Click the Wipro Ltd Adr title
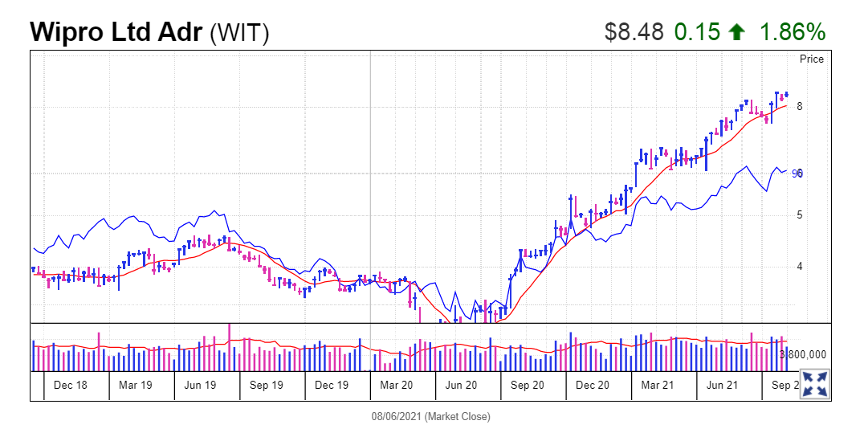Viewport: 868px width, 437px height. [116, 32]
